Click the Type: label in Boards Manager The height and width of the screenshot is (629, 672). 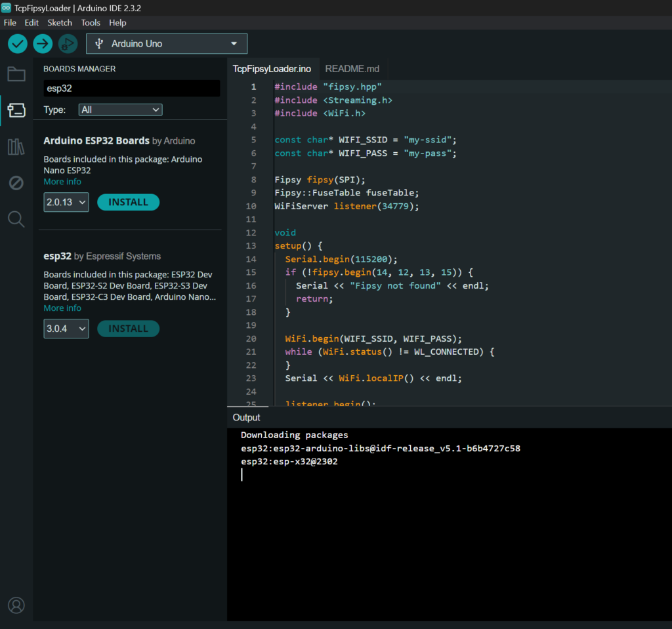pyautogui.click(x=54, y=110)
